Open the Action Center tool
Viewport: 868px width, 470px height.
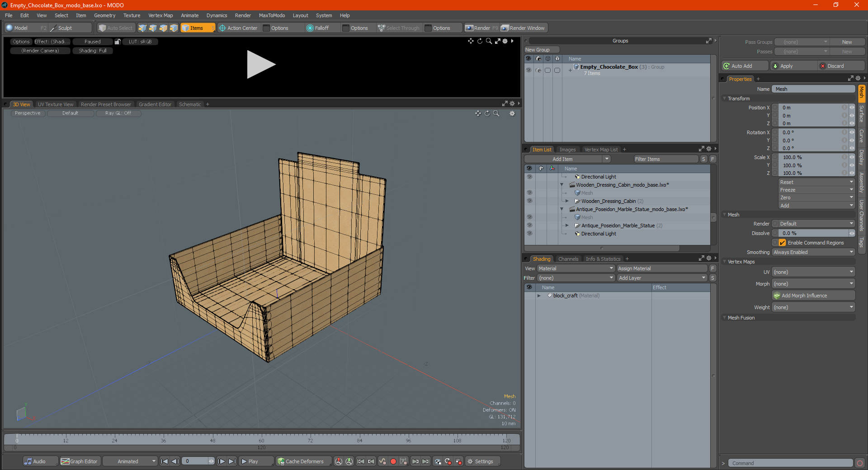pyautogui.click(x=238, y=28)
